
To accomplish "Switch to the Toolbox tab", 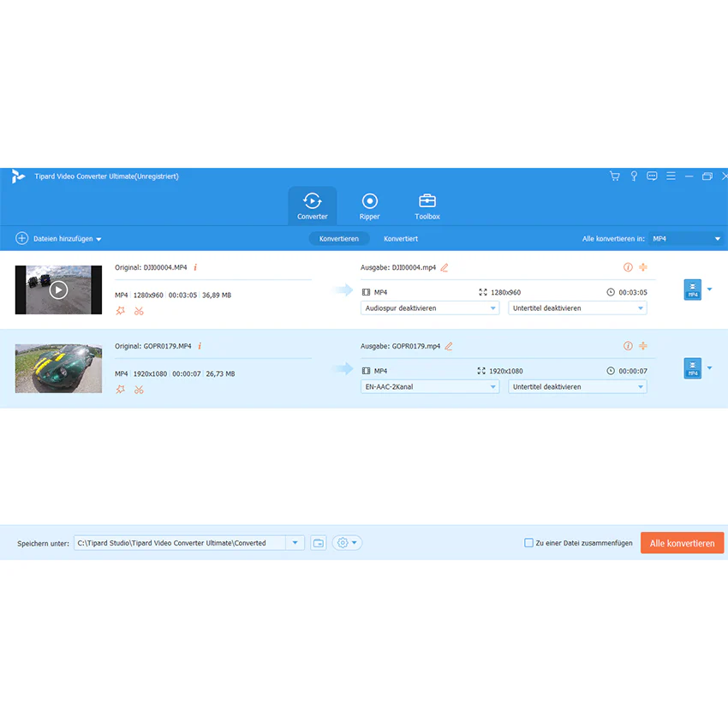I will coord(427,206).
